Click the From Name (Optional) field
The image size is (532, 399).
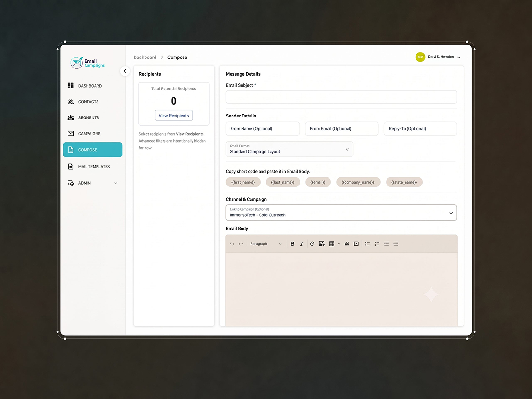point(262,128)
